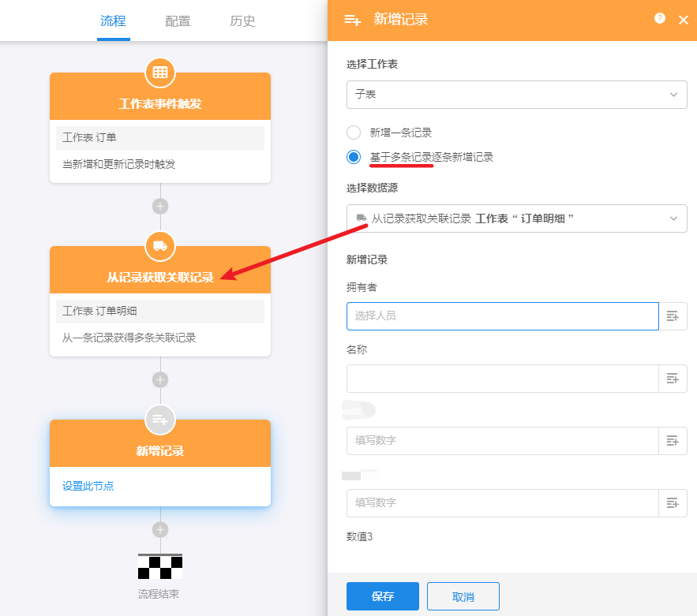This screenshot has width=697, height=616.
Task: Expand the 选择工作表 dropdown showing 子表
Action: coord(516,94)
